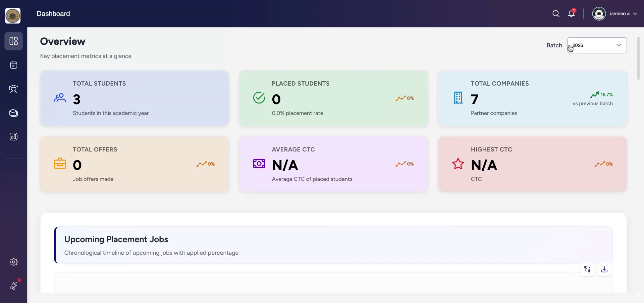The image size is (644, 303).
Task: Select the Dashboard title in header
Action: (53, 13)
